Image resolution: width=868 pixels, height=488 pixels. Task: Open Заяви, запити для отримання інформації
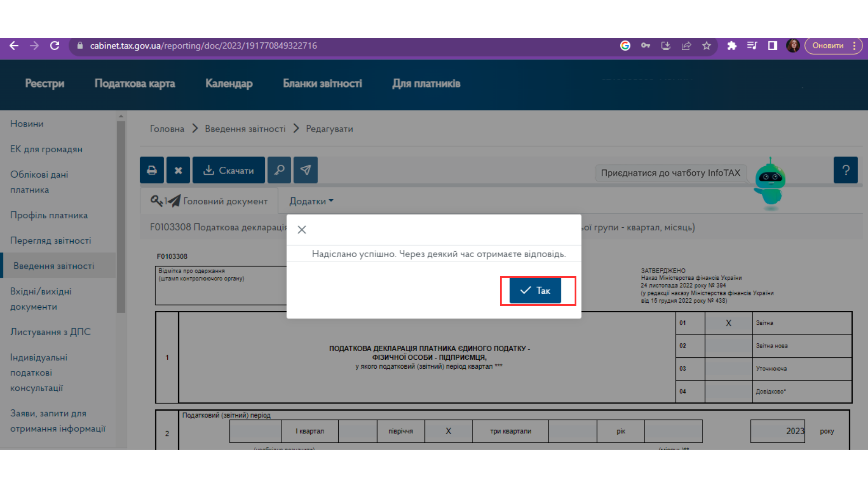pos(58,421)
